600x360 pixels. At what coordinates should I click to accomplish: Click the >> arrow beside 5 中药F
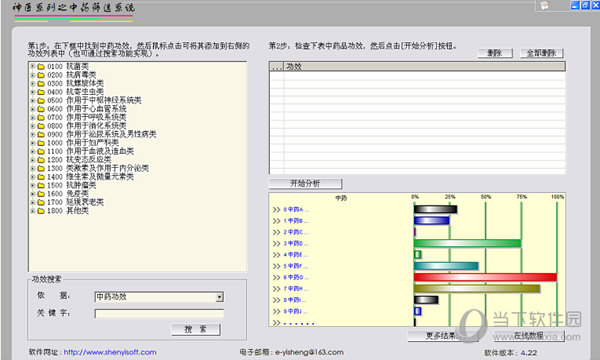point(276,266)
